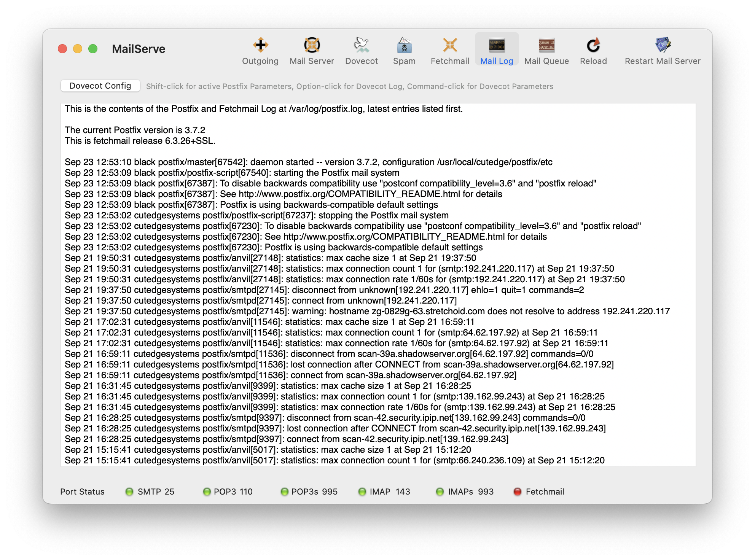Click the POP3s 995 port indicator
Screen dimensions: 755x560
point(284,492)
